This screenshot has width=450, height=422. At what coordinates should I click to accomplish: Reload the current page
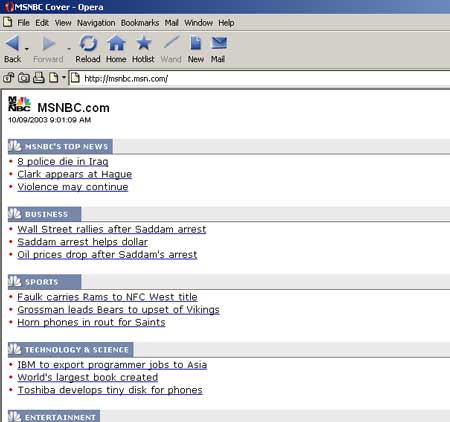88,43
